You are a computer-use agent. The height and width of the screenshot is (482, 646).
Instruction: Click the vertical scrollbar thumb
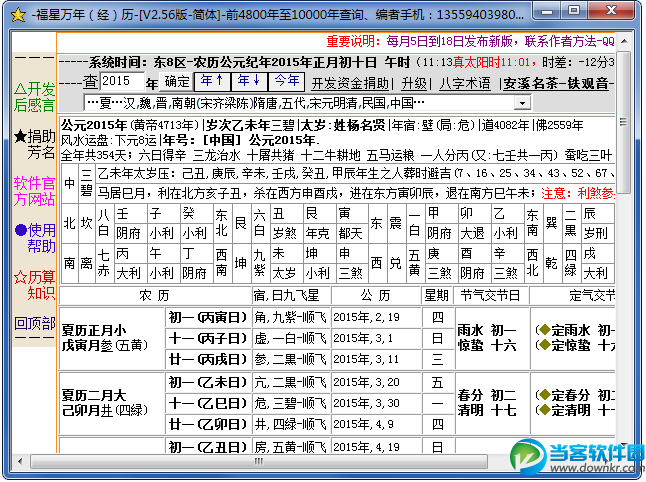(x=624, y=122)
